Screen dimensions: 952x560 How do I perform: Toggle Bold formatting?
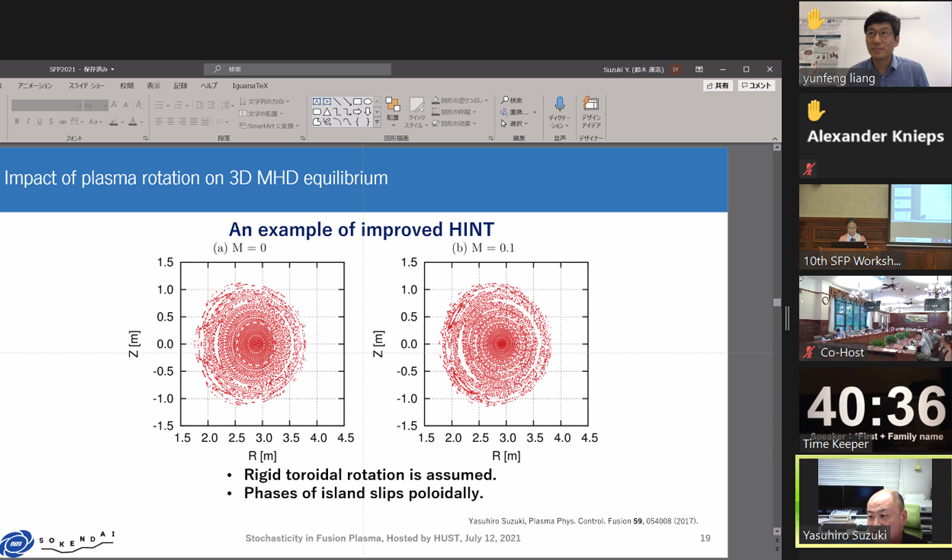(18, 121)
